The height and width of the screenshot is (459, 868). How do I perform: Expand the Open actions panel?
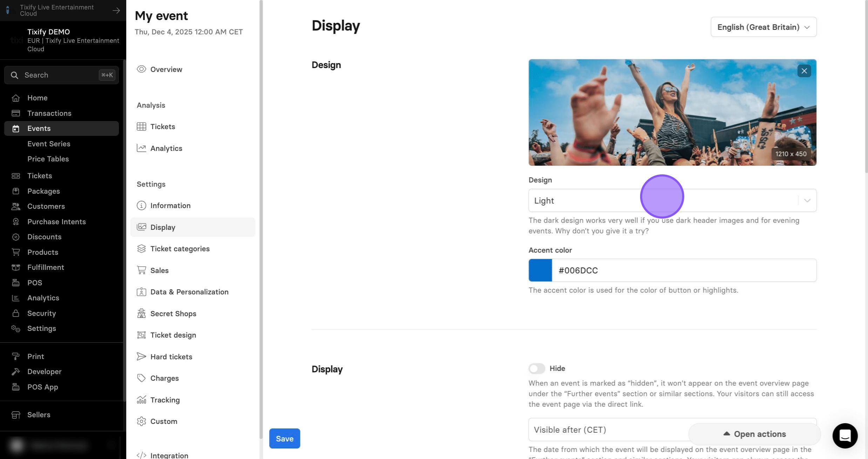[x=754, y=434]
